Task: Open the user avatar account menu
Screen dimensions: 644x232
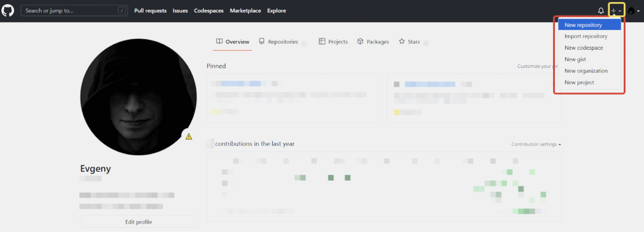Action: [633, 11]
